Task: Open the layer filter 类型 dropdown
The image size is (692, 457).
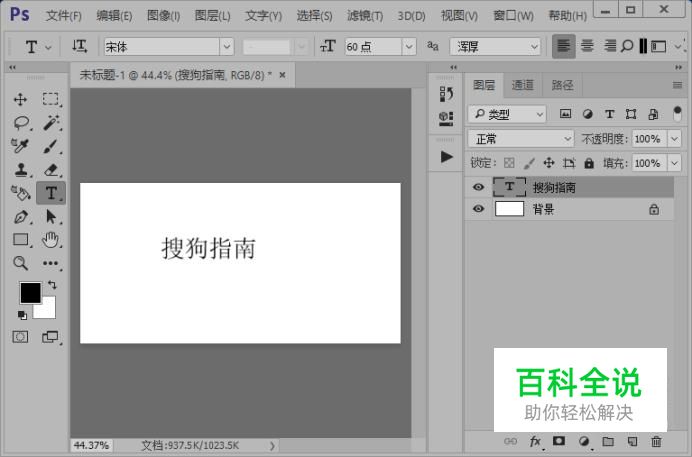Action: click(507, 114)
